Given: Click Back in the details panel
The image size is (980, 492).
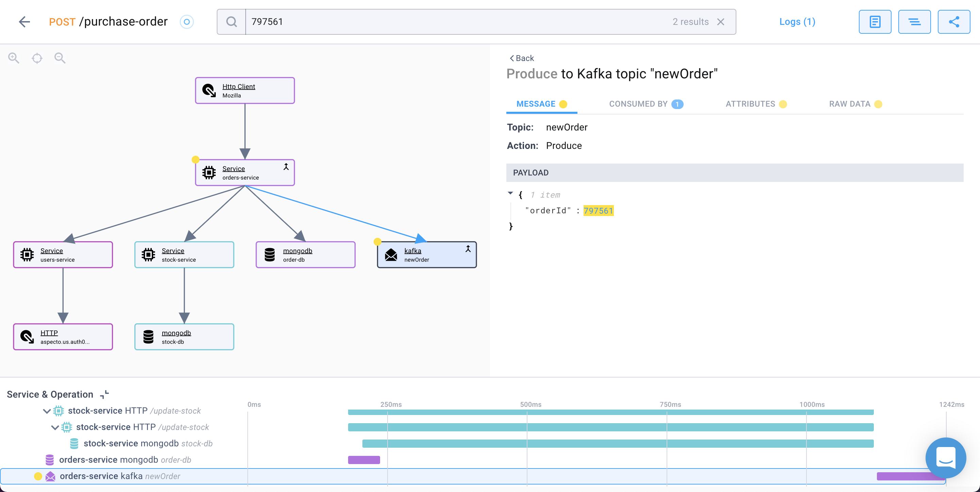Looking at the screenshot, I should pyautogui.click(x=522, y=58).
